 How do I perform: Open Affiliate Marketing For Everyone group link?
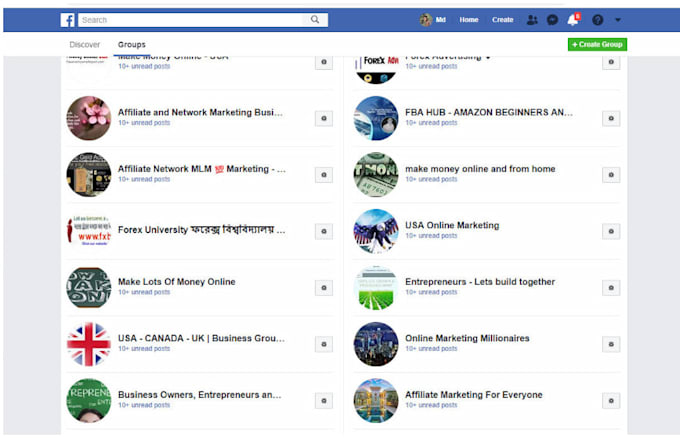474,395
